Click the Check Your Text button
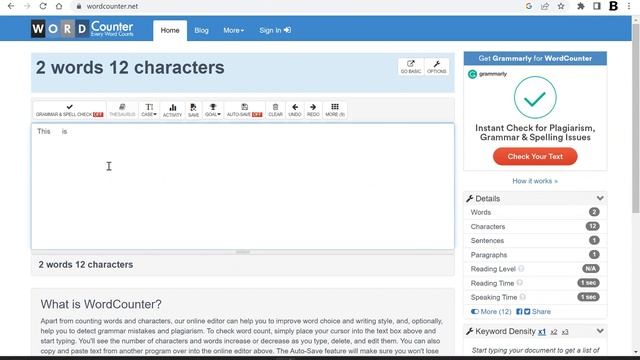640x360 pixels. 535,156
